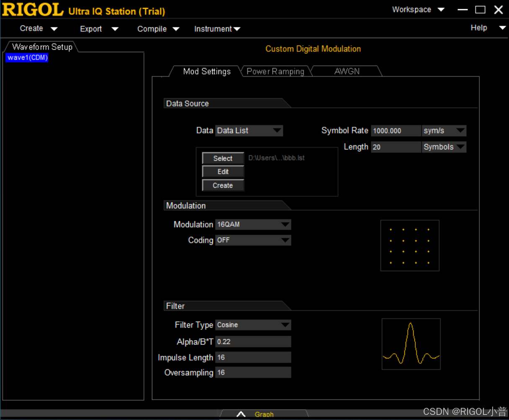Viewport: 509px width, 420px height.
Task: Click the Graph panel up-arrow icon
Action: click(241, 414)
